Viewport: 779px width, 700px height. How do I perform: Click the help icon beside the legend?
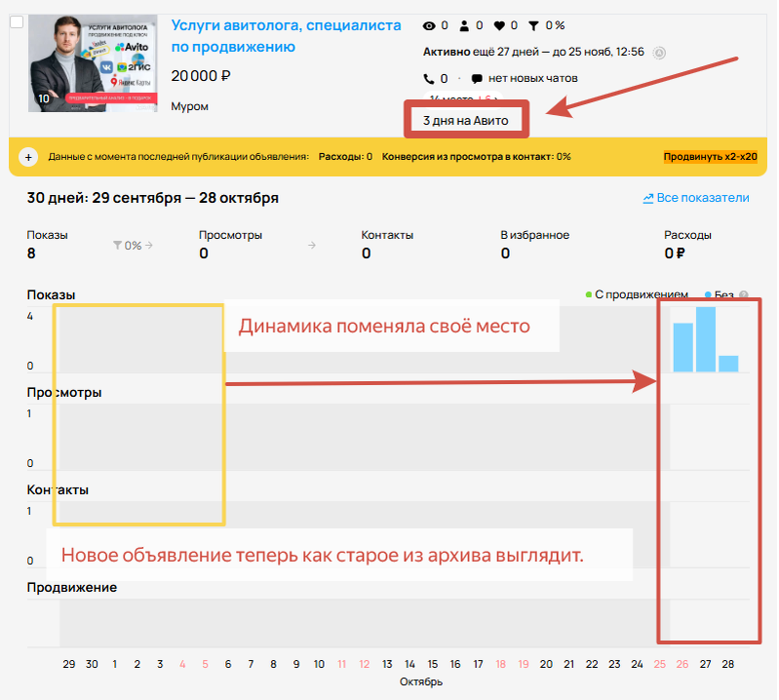[744, 294]
